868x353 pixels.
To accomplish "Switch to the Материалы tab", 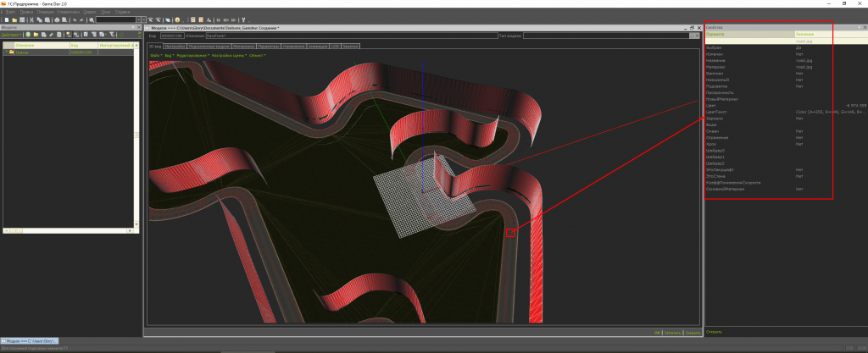I will [244, 47].
